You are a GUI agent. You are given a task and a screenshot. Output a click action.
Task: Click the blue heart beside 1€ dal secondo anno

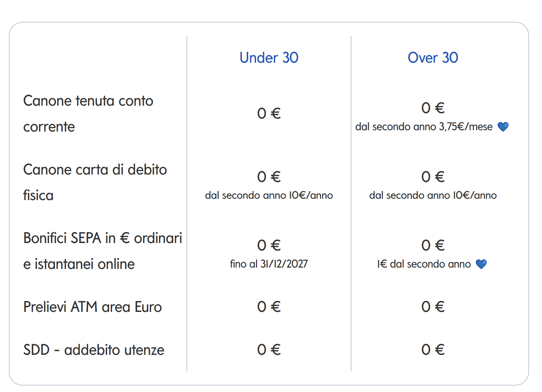tap(481, 264)
